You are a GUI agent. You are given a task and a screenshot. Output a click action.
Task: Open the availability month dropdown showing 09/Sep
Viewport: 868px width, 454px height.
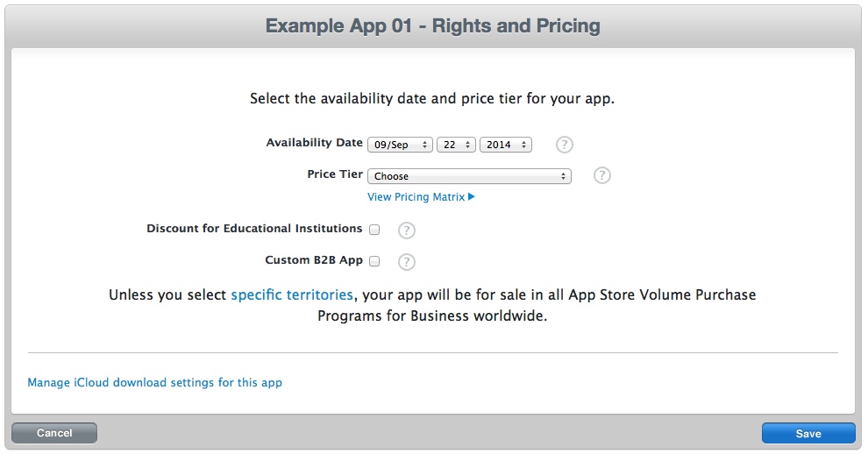coord(400,145)
